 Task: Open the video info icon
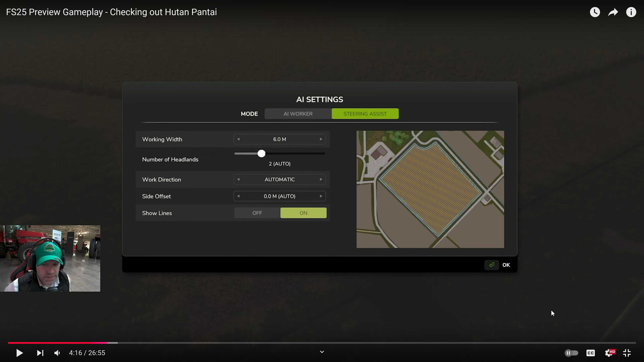click(x=631, y=12)
